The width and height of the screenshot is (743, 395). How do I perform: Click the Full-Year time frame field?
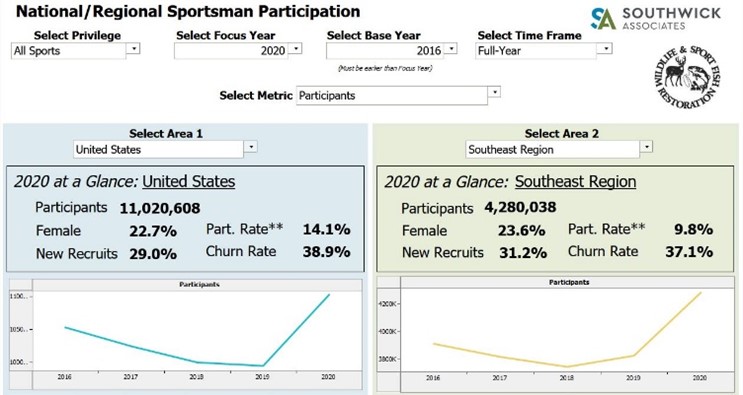(x=536, y=51)
